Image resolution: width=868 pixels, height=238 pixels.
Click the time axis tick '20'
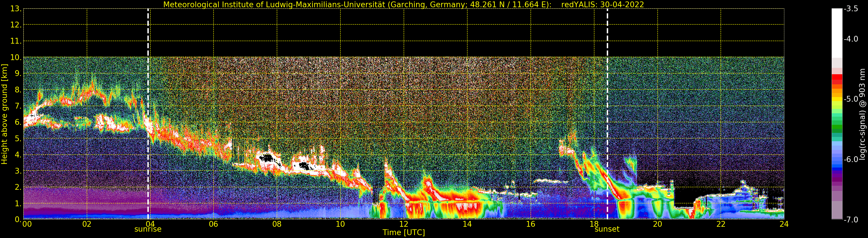(x=657, y=224)
